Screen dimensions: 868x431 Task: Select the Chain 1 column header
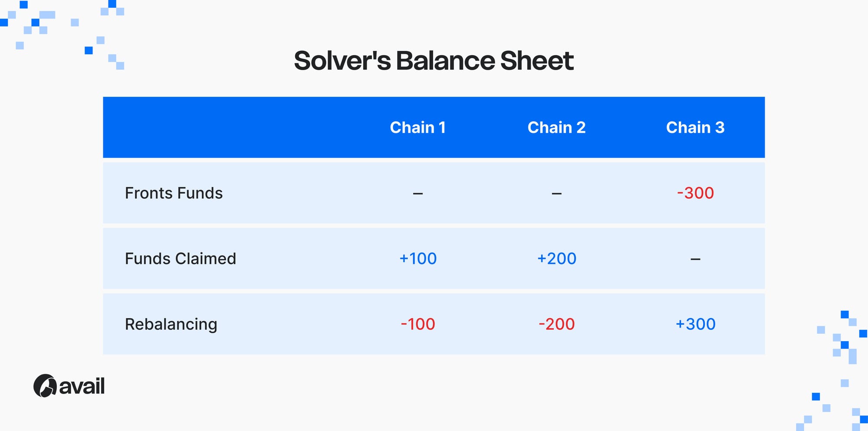(x=418, y=128)
